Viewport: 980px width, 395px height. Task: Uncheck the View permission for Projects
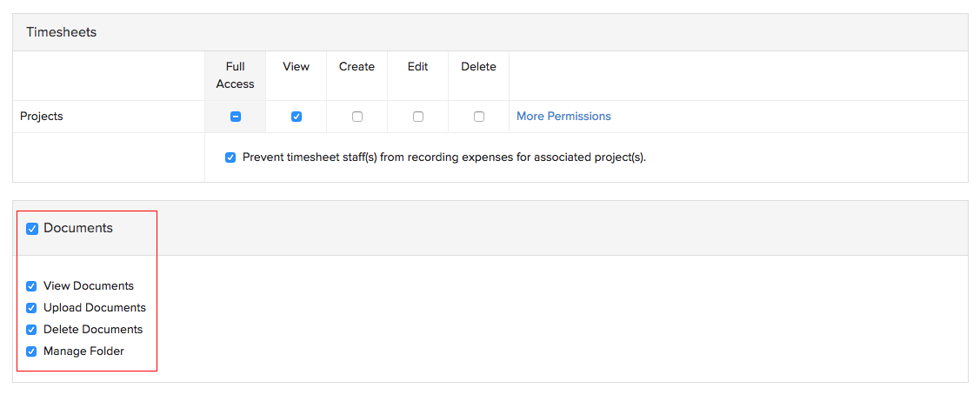pos(297,117)
